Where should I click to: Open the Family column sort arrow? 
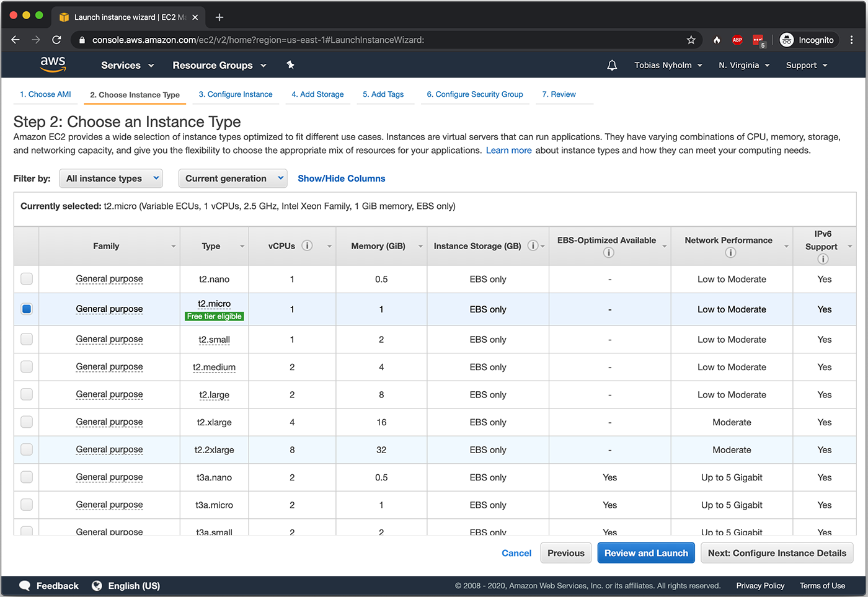click(x=174, y=246)
